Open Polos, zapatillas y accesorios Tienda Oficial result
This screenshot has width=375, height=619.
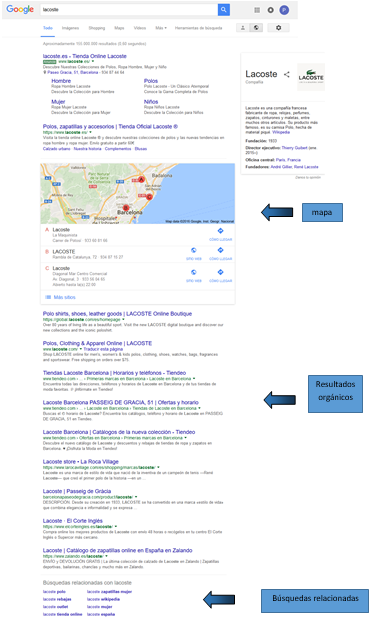click(110, 127)
